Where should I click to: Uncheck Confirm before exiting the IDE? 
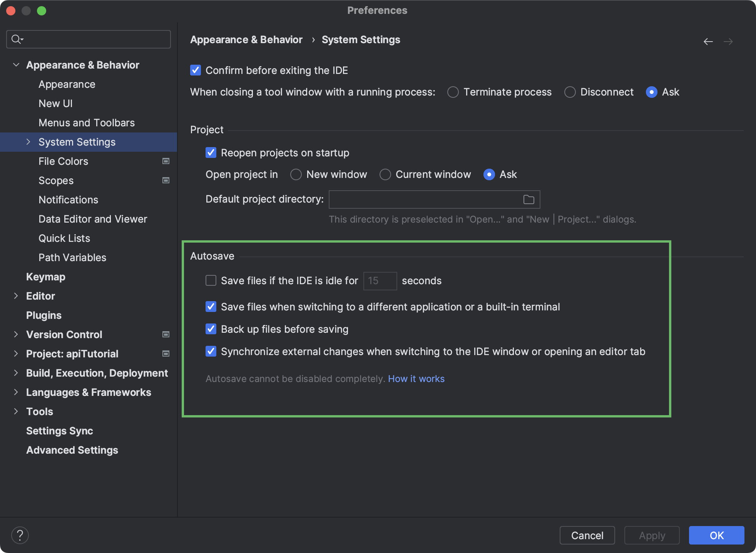195,70
